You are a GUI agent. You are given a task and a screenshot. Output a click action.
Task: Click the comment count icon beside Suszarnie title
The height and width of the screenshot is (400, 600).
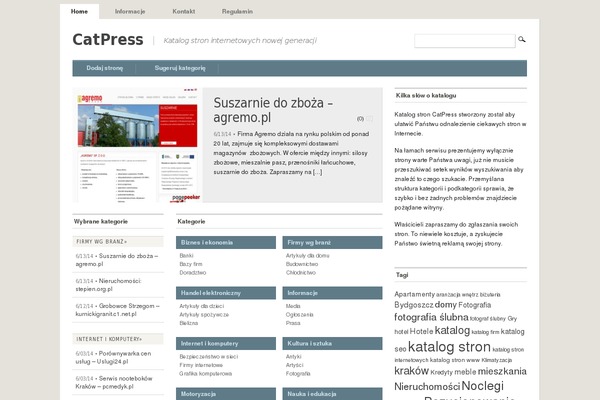pos(369,119)
